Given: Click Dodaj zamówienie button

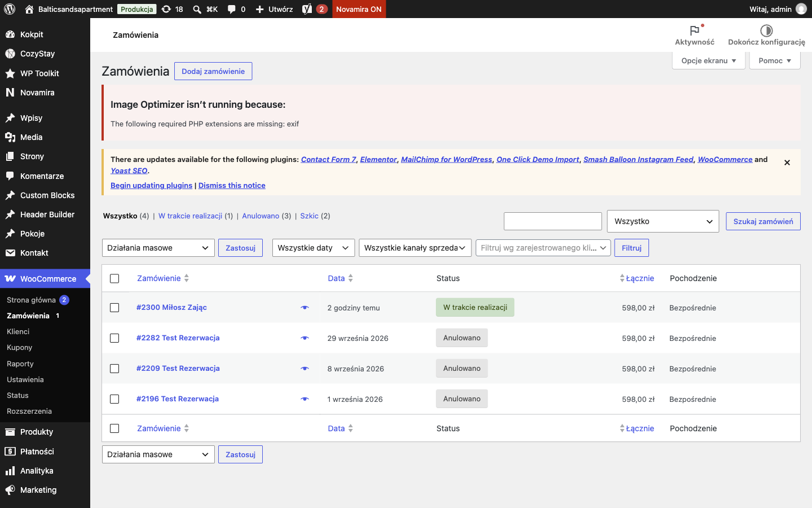Looking at the screenshot, I should coord(213,71).
